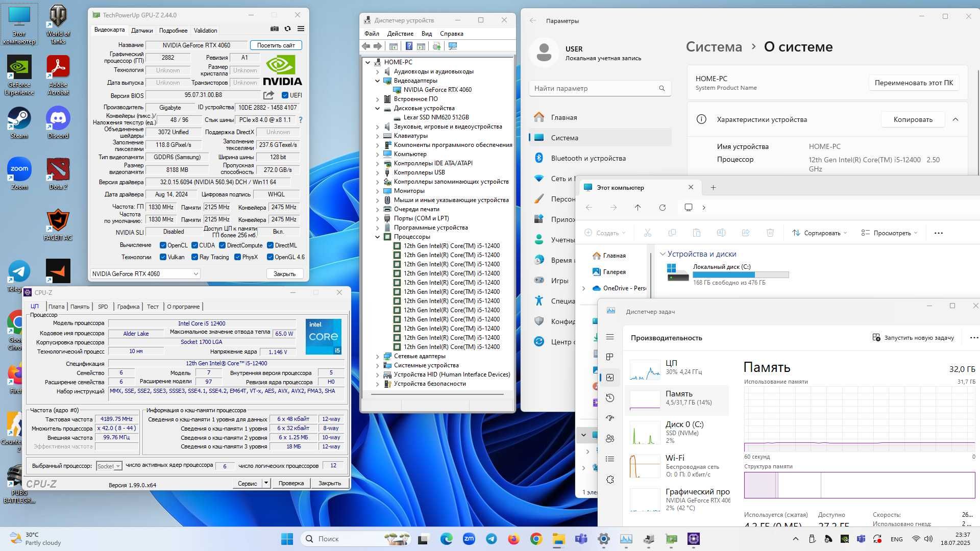Click GPU-Z screenshot camera icon

[x=275, y=29]
